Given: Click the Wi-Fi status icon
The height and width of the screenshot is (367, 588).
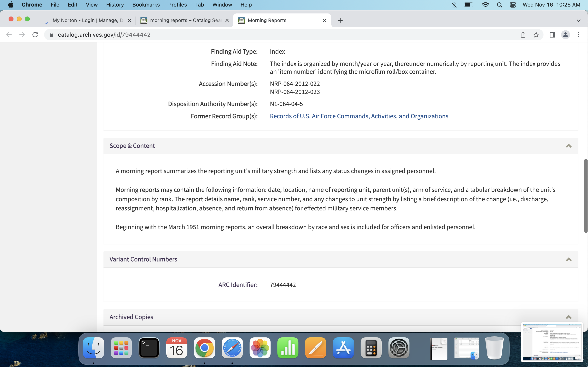Looking at the screenshot, I should pos(485,5).
